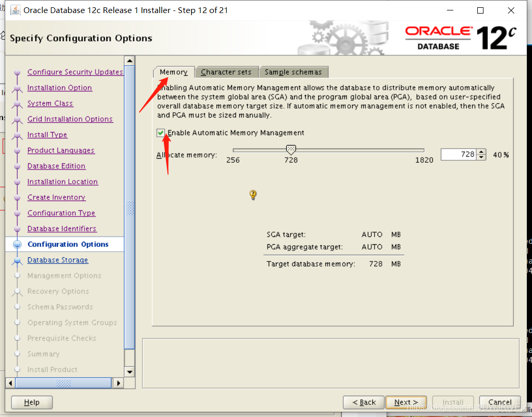Open the Sample schemas tab
Screen dimensions: 532x417
click(293, 72)
